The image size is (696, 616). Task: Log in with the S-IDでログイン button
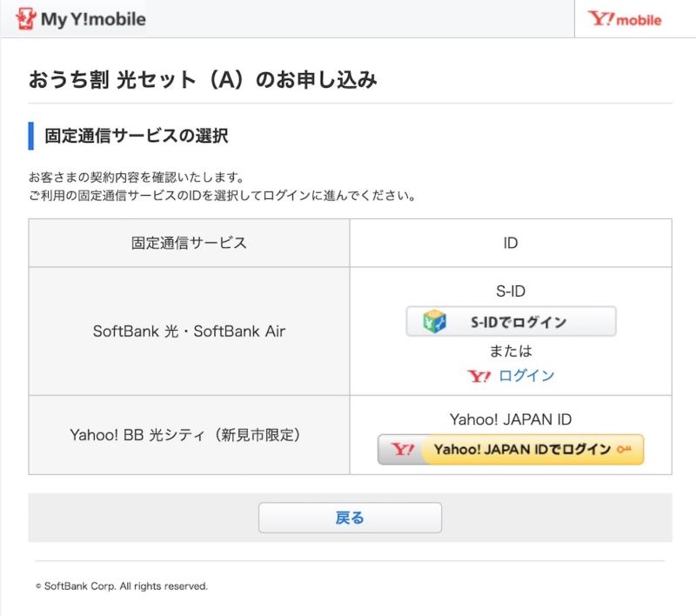pos(511,321)
